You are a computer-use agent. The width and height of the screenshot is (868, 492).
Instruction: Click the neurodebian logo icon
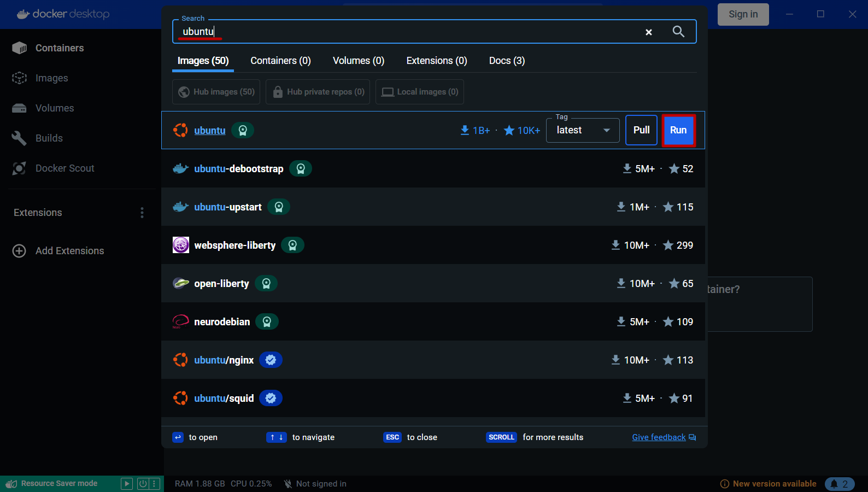tap(181, 321)
